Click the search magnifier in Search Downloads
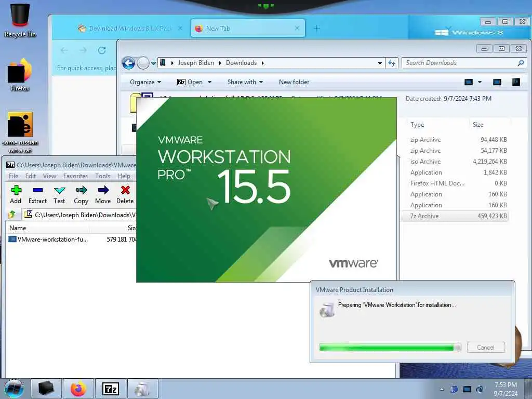The image size is (532, 399). pyautogui.click(x=521, y=63)
